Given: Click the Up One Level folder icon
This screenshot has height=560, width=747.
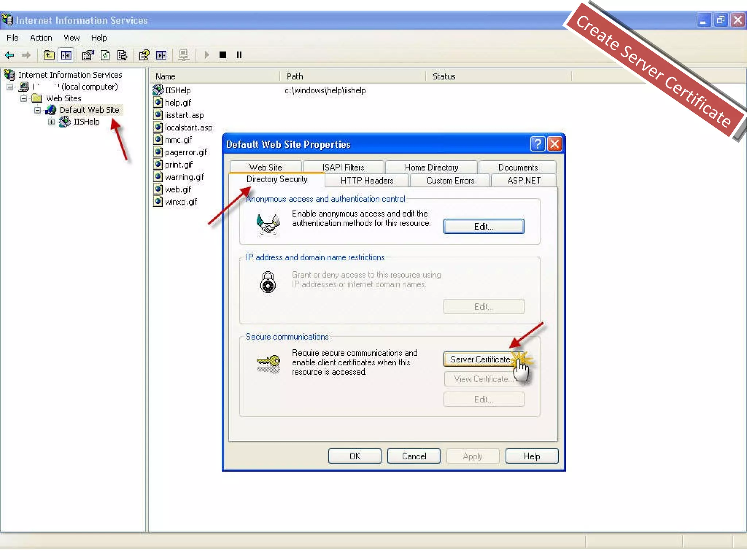Looking at the screenshot, I should click(x=49, y=55).
